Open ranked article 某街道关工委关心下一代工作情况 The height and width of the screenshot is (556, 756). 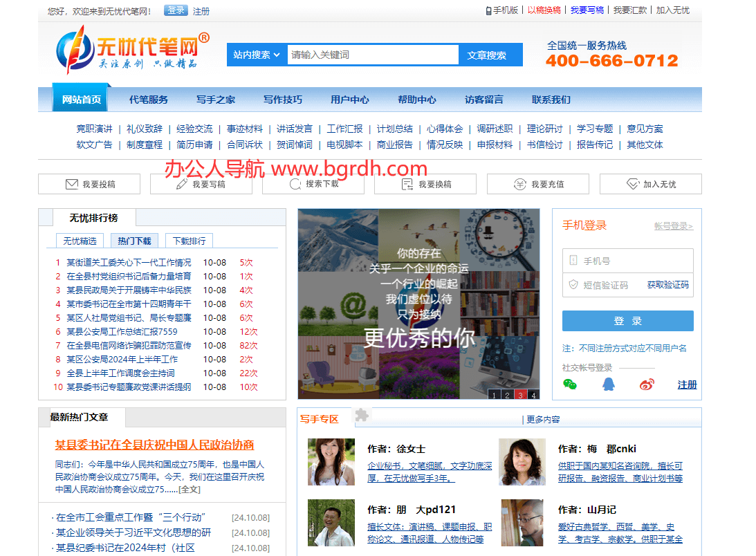point(129,262)
